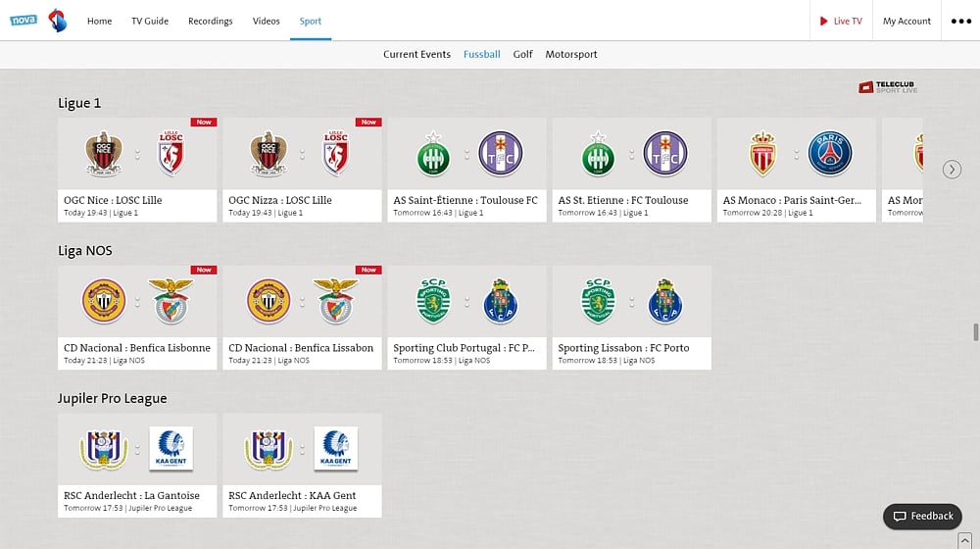Click the nova logo
980x549 pixels.
(24, 20)
